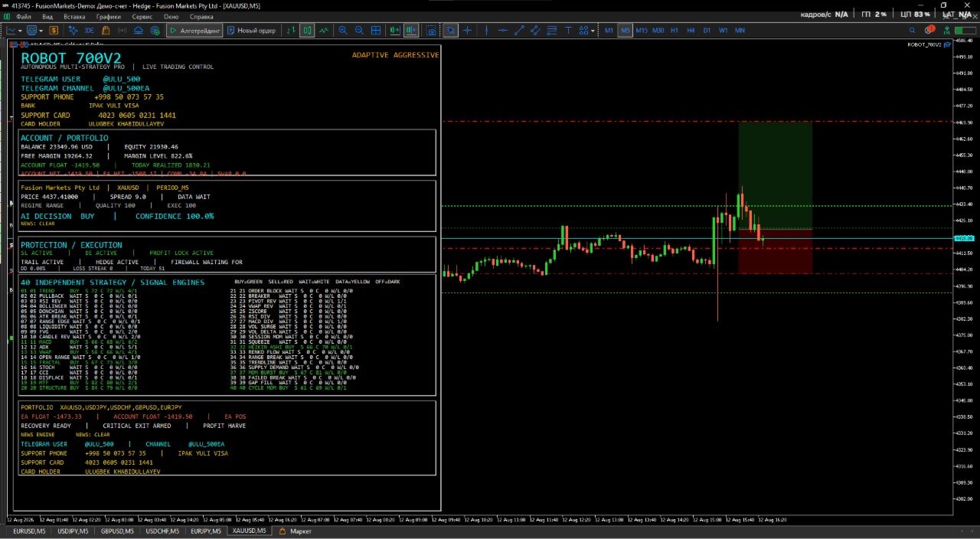Viewport: 980px width, 539px height.
Task: Open the Окно menu
Action: tap(171, 16)
